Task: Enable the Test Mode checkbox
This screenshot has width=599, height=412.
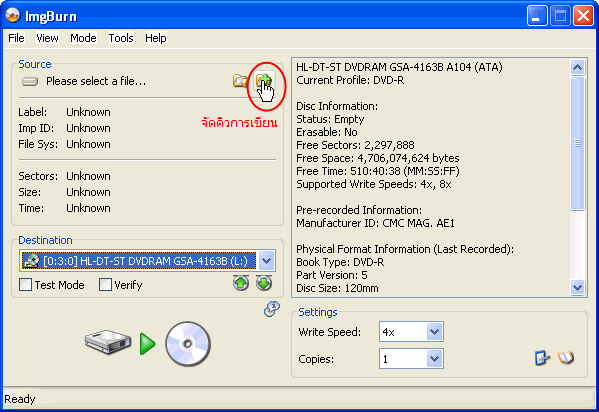Action: pos(26,285)
